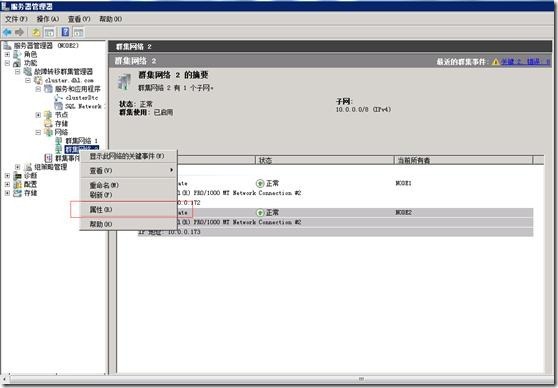This screenshot has height=388, width=558.
Task: Expand the 诊断 tree node
Action: click(x=7, y=175)
